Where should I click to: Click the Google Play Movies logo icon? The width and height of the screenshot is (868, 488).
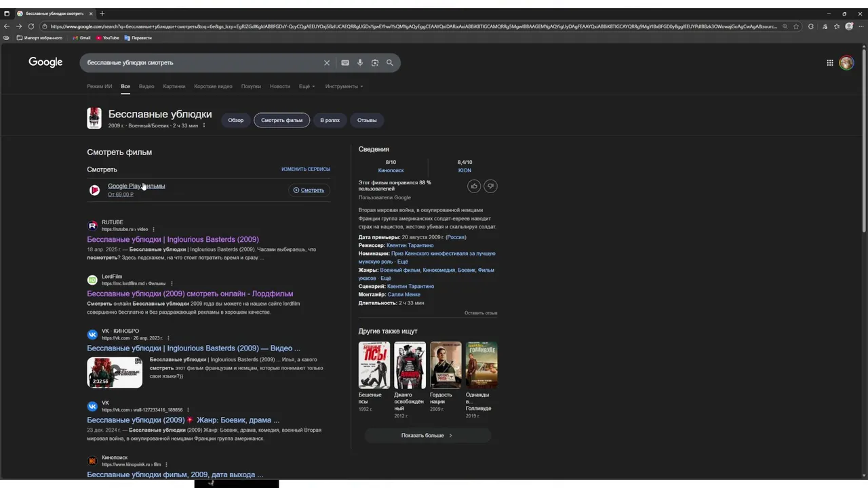click(x=94, y=190)
